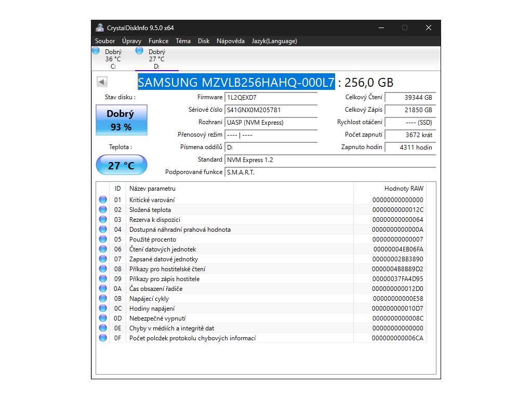532x399 pixels.
Task: Open the Téma menu
Action: point(183,41)
